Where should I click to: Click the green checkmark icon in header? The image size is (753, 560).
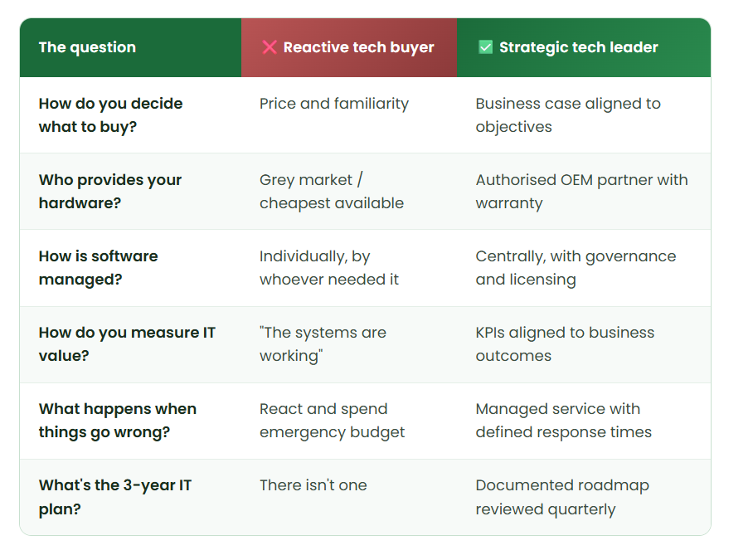click(485, 47)
